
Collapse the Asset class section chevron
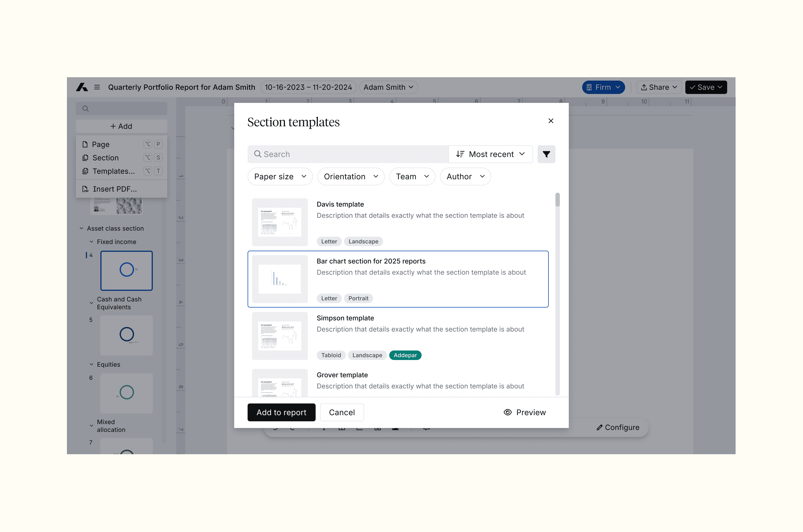click(x=81, y=228)
